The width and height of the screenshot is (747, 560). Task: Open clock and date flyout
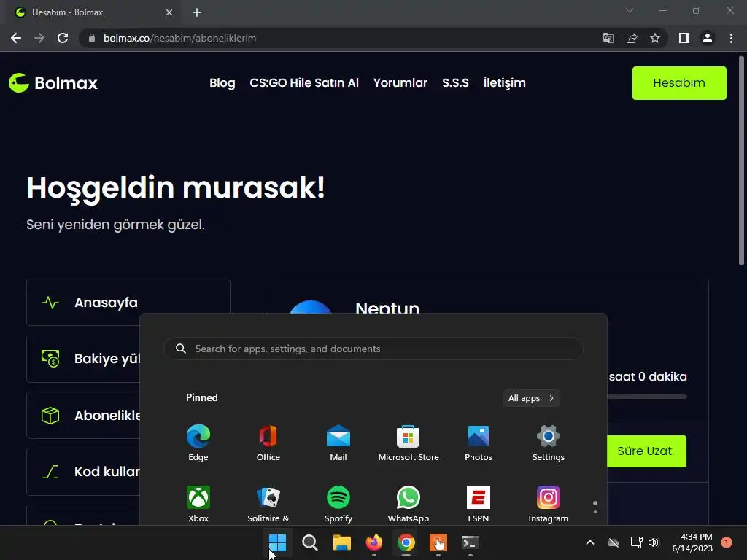tap(692, 542)
